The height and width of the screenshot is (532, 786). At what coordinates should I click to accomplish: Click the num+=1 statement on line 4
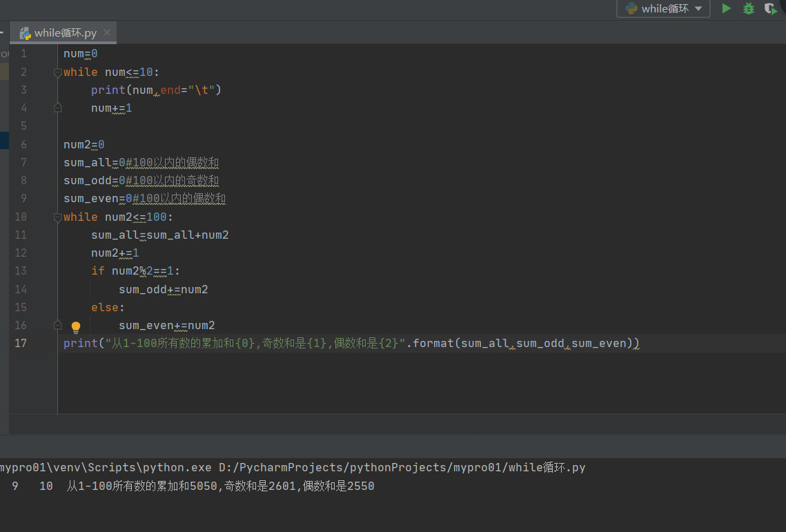click(x=111, y=108)
